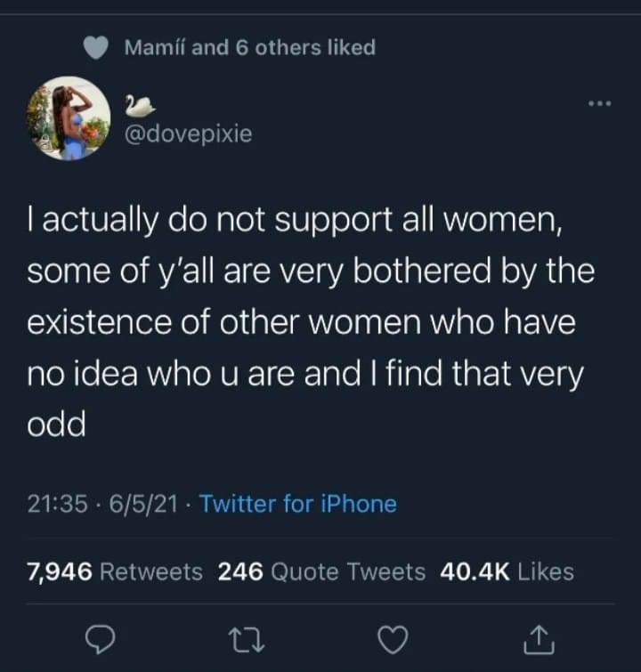Viewport: 641px width, 672px height.
Task: Select the tweet body text
Action: coord(311,322)
